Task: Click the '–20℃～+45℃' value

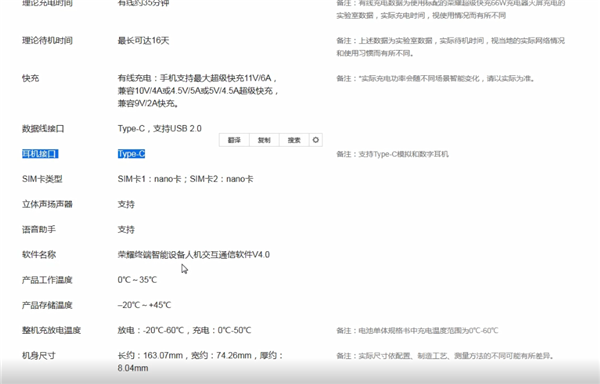Action: point(144,305)
